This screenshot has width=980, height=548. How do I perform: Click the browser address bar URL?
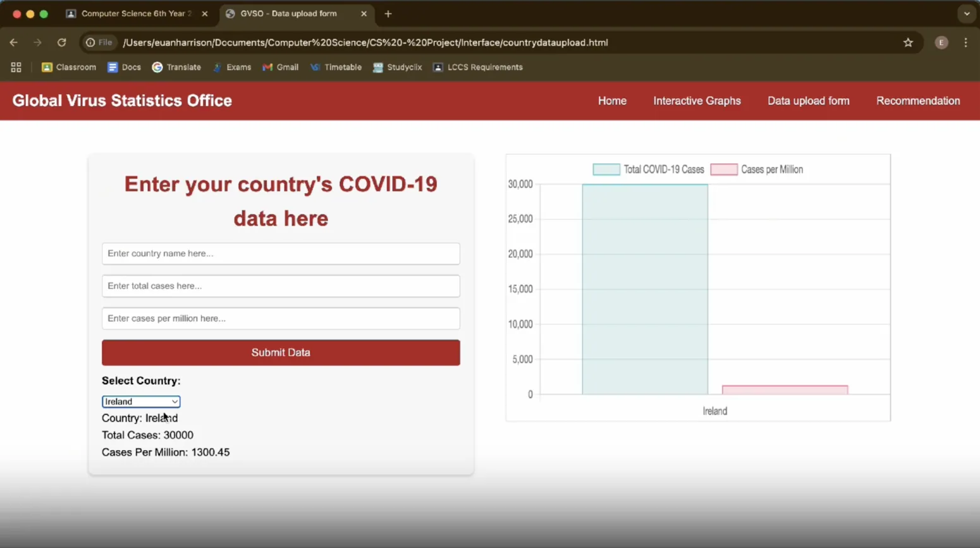[365, 42]
